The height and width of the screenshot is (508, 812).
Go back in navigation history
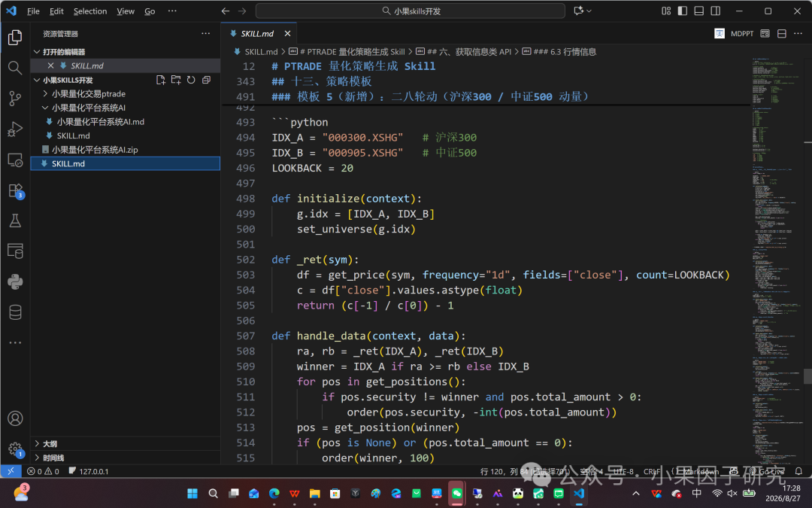226,11
